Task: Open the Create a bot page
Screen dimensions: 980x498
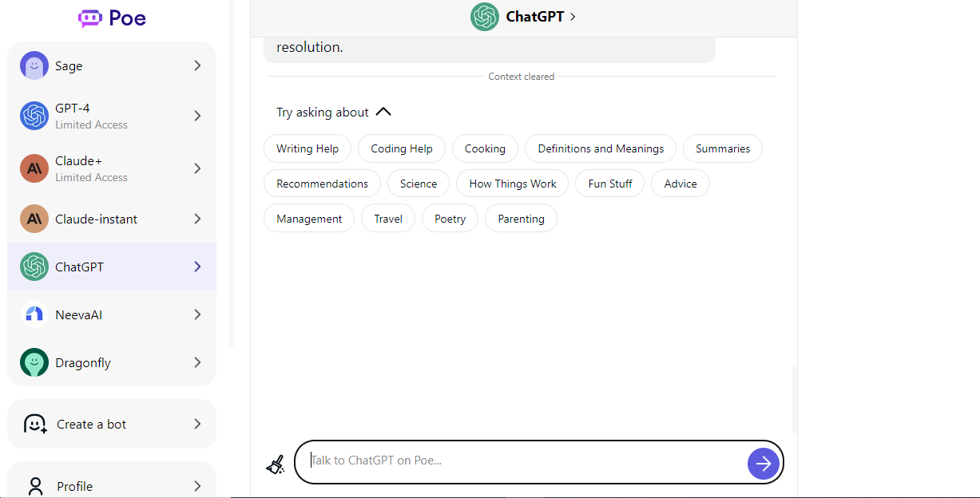Action: [112, 424]
